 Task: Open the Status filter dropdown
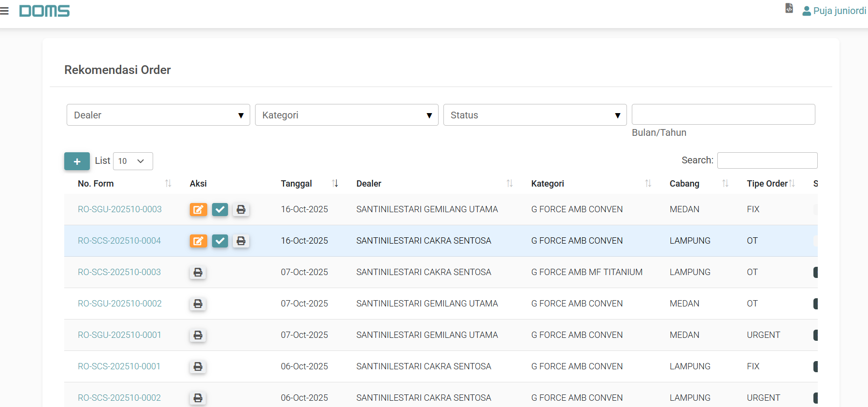535,115
